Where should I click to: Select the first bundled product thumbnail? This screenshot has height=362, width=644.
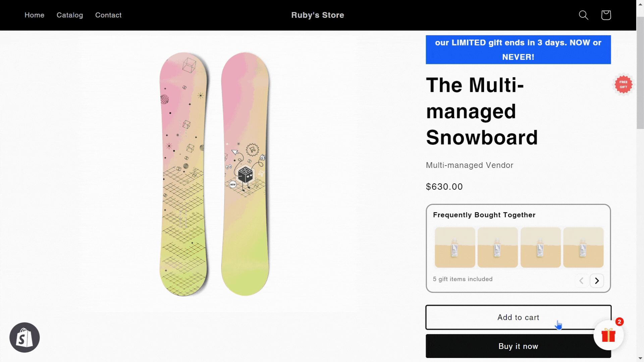[x=455, y=247]
